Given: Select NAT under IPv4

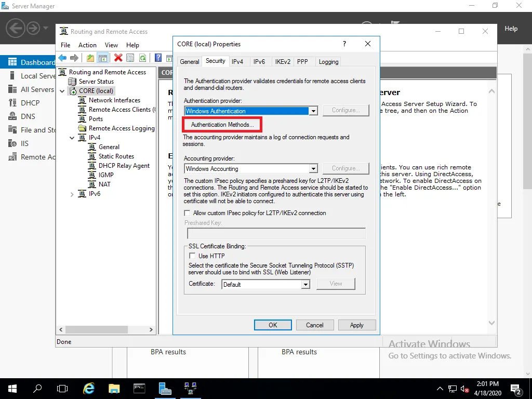Looking at the screenshot, I should [x=104, y=184].
